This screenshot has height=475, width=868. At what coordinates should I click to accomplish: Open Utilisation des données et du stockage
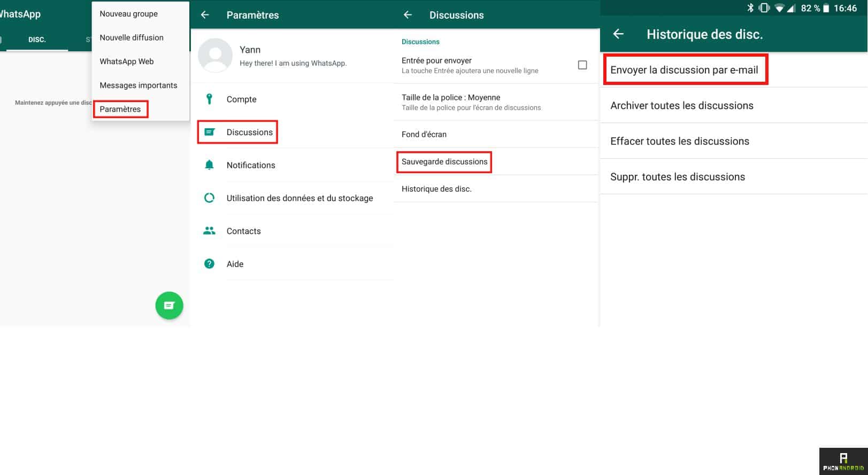[292, 198]
